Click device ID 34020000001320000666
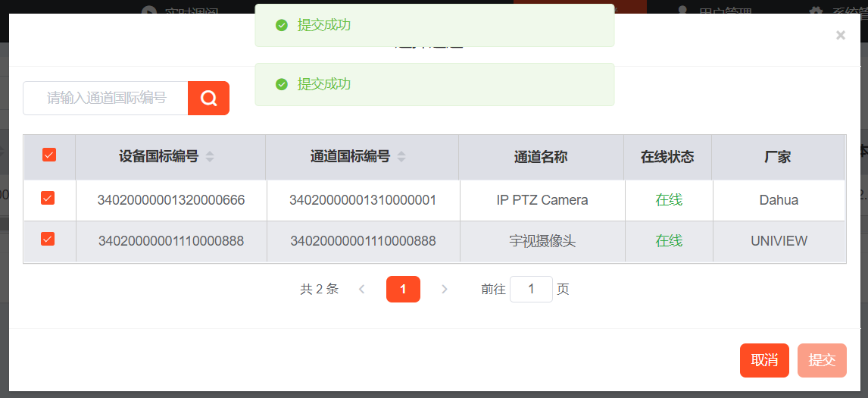Screen dimensions: 868x398 point(171,200)
